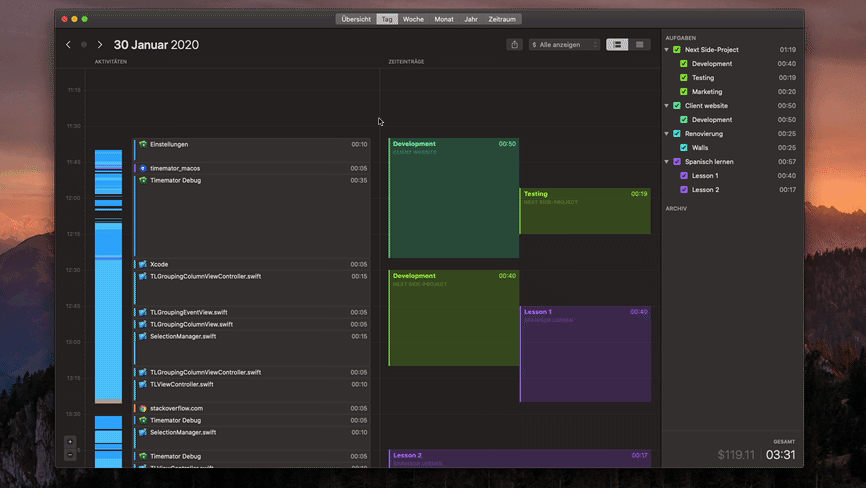This screenshot has width=866, height=488.
Task: Click TLGroupingColumnView.swift file icon
Action: click(x=143, y=325)
